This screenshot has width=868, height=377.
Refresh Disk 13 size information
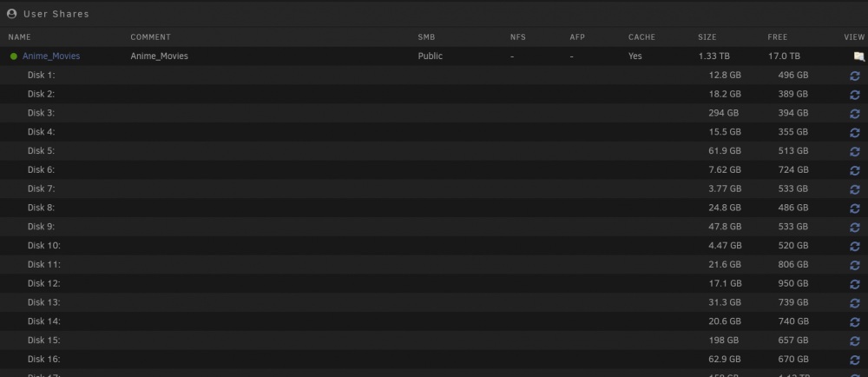[855, 303]
